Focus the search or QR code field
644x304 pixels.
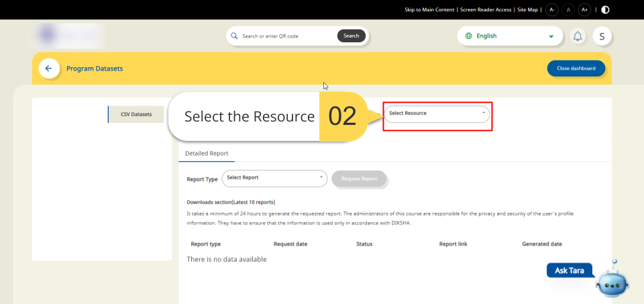coord(285,36)
